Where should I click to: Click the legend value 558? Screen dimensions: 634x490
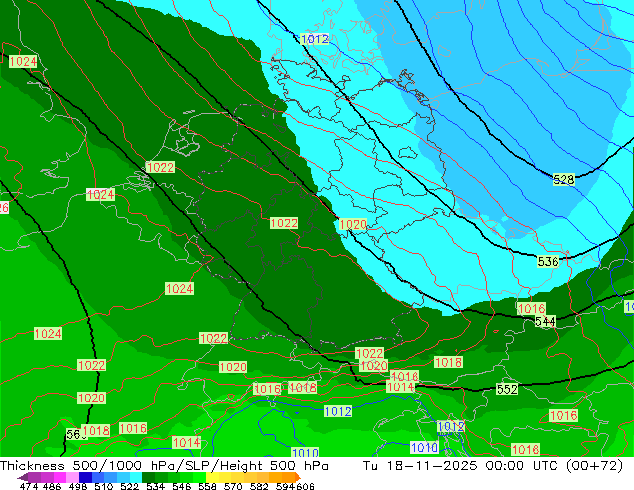[x=207, y=486]
